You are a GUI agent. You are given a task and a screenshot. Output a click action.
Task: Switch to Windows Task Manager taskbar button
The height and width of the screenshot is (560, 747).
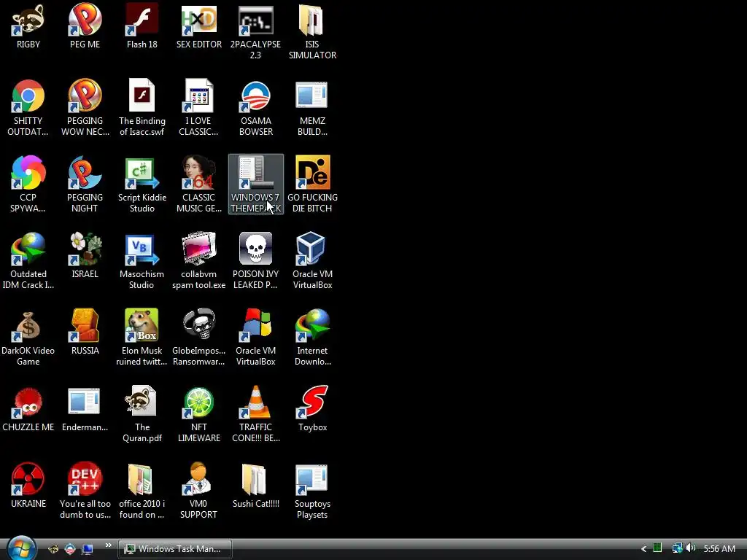(x=175, y=549)
